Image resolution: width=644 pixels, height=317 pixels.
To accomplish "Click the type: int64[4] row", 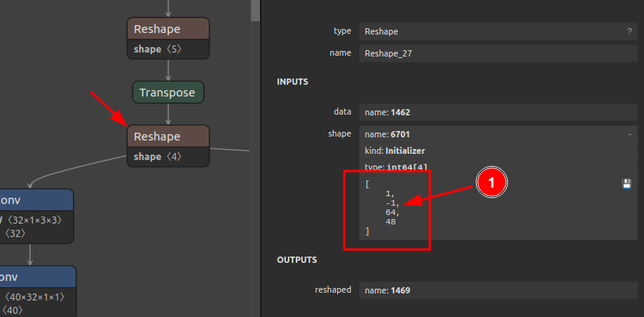I will coord(498,167).
